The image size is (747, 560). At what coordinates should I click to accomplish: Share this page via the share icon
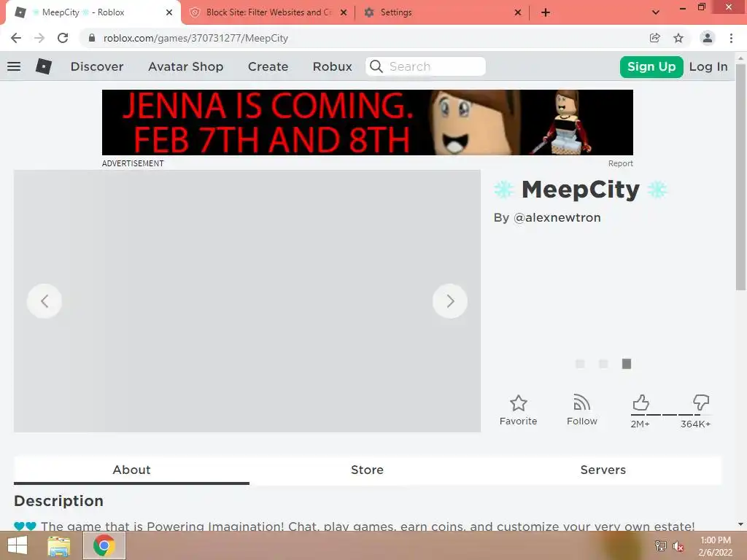click(655, 38)
